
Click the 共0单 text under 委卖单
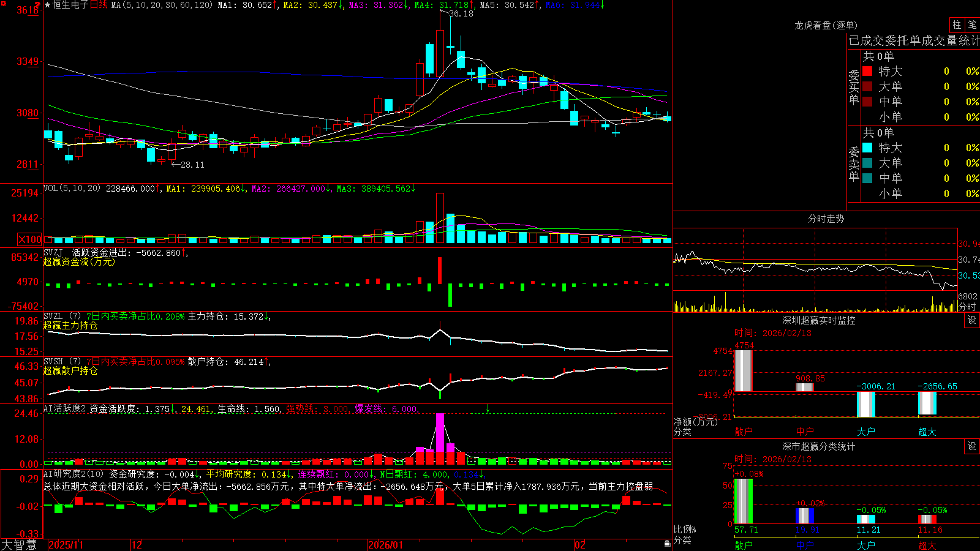tap(878, 133)
